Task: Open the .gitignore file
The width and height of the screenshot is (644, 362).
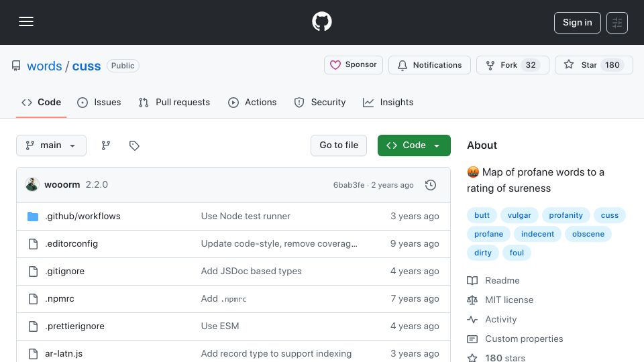Action: click(x=64, y=271)
